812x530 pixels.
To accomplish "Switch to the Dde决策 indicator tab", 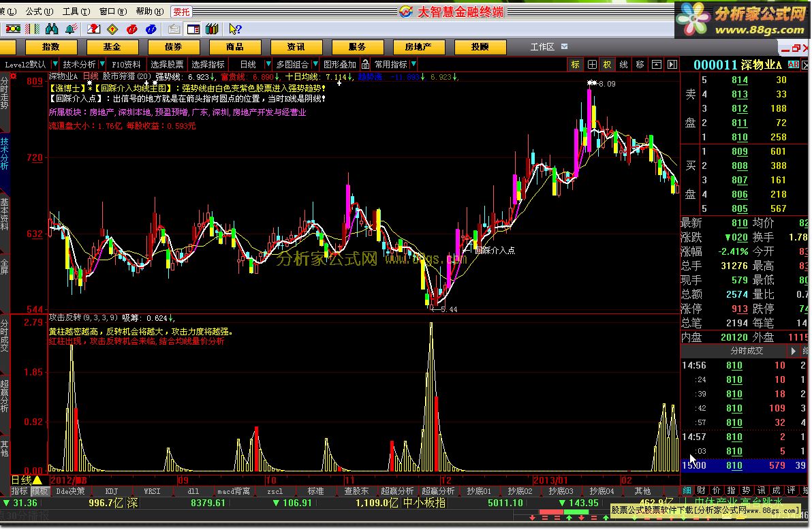I will tap(70, 490).
